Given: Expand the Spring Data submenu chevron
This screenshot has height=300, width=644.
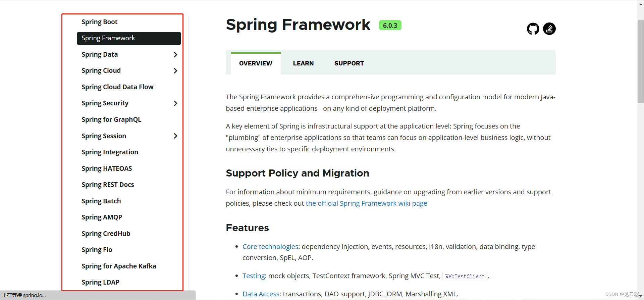Looking at the screenshot, I should click(x=175, y=55).
